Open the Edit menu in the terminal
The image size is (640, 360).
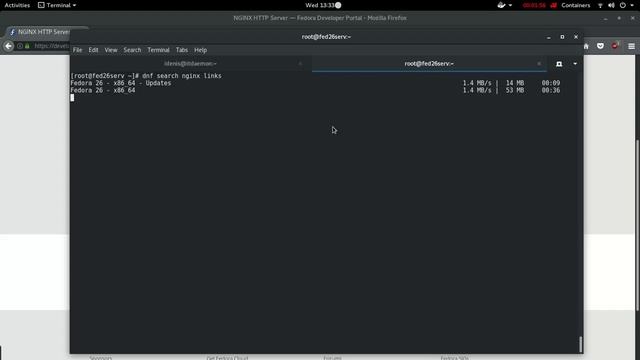(93, 50)
